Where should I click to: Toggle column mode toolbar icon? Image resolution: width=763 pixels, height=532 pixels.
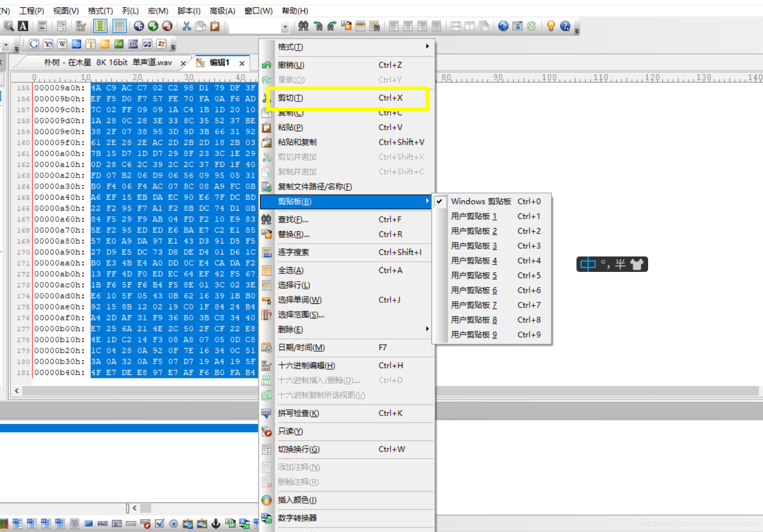[x=100, y=26]
